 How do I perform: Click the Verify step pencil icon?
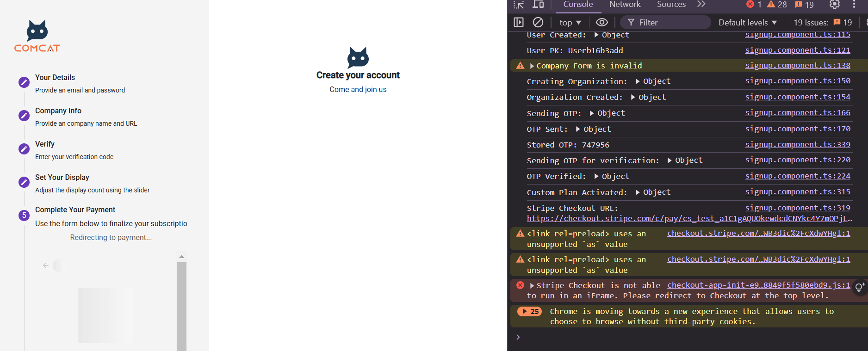[x=24, y=149]
